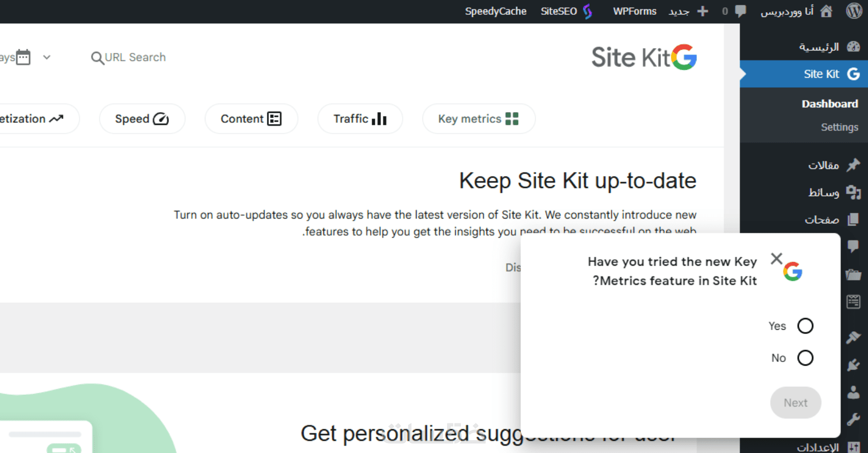Screen dimensions: 868x453
Task: Click the Key metrics grid icon
Action: click(x=512, y=119)
